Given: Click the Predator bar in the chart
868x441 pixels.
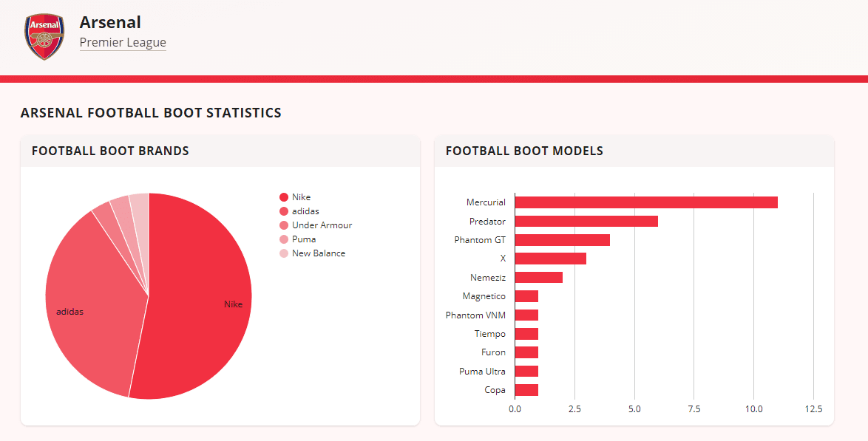Looking at the screenshot, I should coord(584,221).
